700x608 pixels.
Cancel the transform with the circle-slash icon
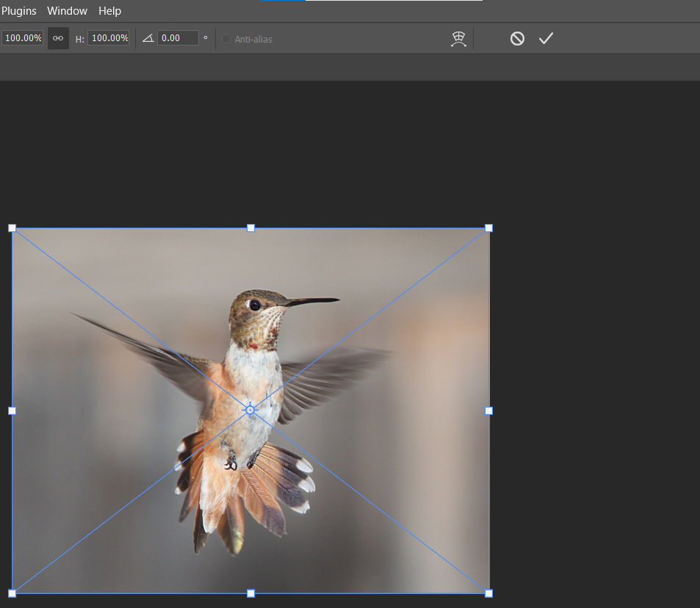(517, 38)
